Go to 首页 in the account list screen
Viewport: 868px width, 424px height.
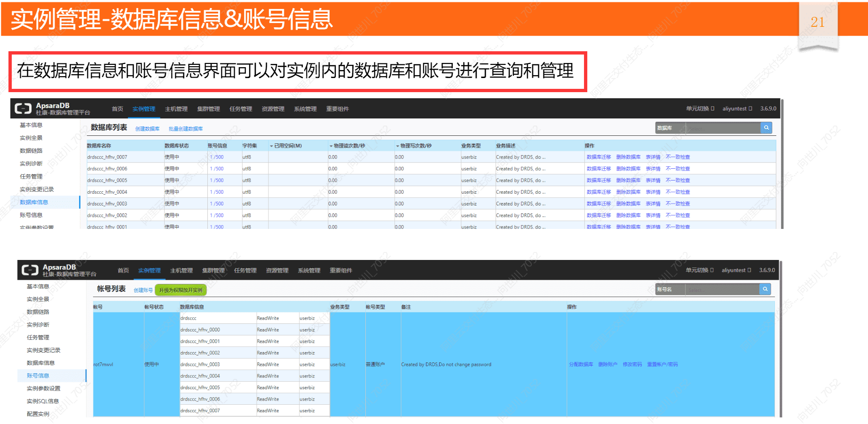tap(123, 270)
